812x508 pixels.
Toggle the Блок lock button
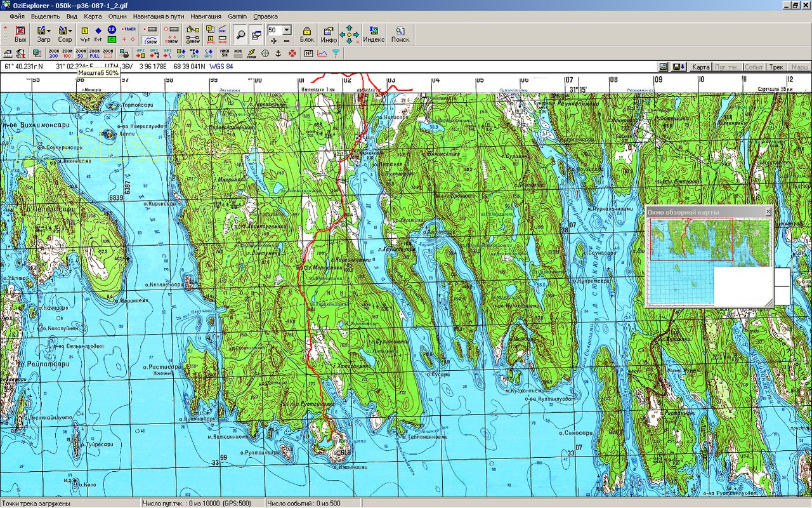(307, 34)
